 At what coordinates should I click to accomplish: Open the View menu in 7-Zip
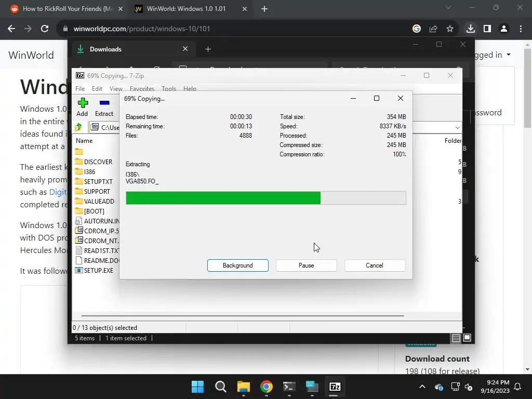(116, 88)
